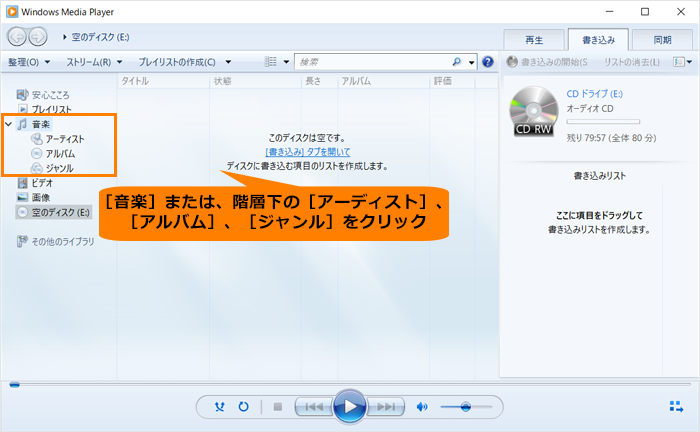
Task: Click the Next track button
Action: tap(386, 407)
